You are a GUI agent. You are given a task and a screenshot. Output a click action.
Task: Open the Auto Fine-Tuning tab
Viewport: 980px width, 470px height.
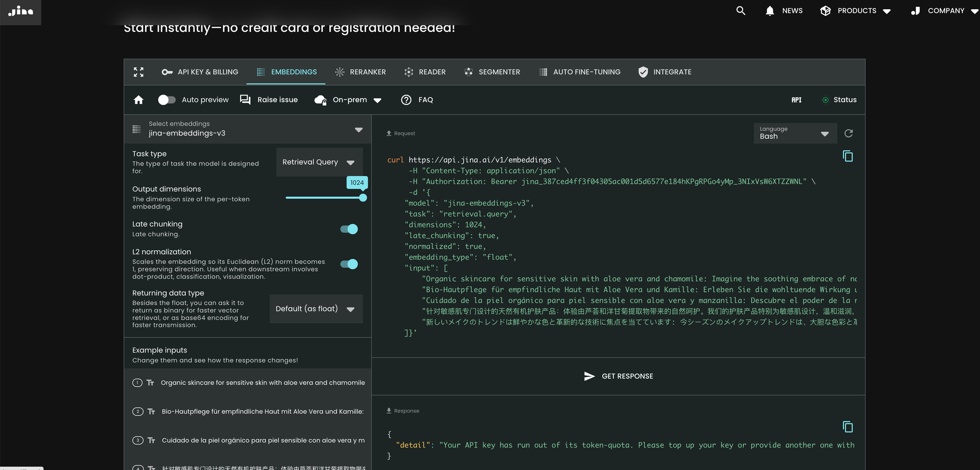tap(580, 72)
